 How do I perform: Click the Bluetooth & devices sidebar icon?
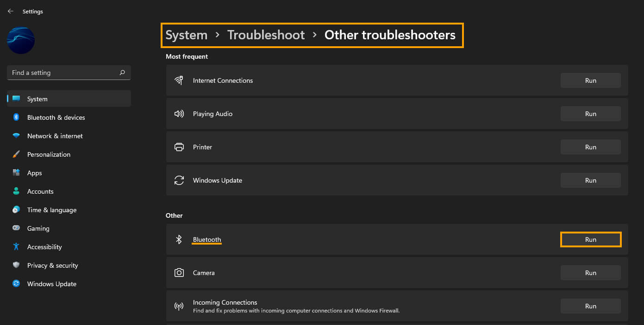pyautogui.click(x=16, y=117)
